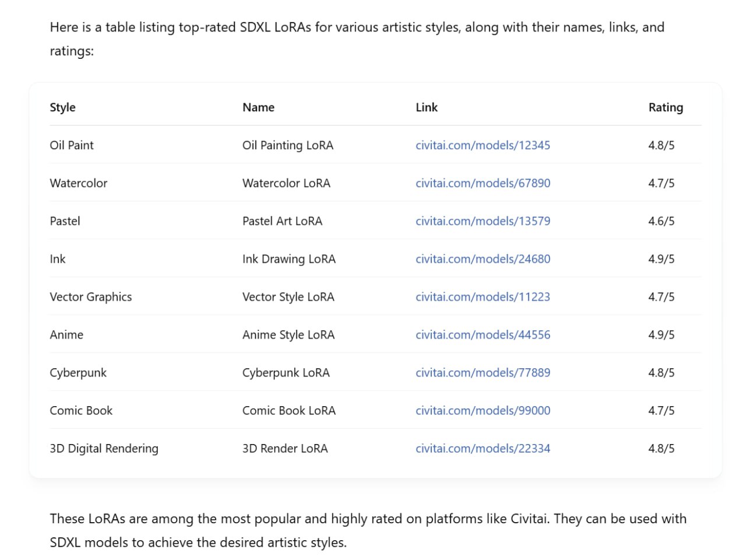Click the Ink Drawing LoRA name
The width and height of the screenshot is (746, 560).
[x=289, y=259]
